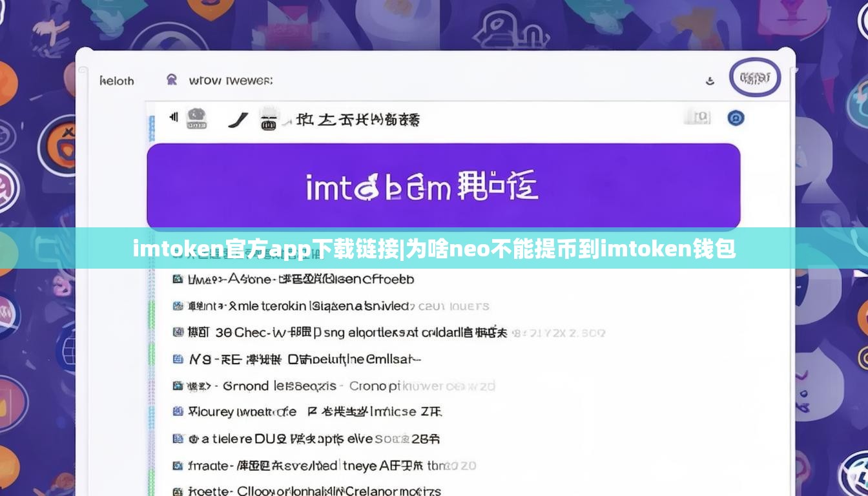Image resolution: width=868 pixels, height=496 pixels.
Task: Click the purple icon beside the window title
Action: (172, 79)
